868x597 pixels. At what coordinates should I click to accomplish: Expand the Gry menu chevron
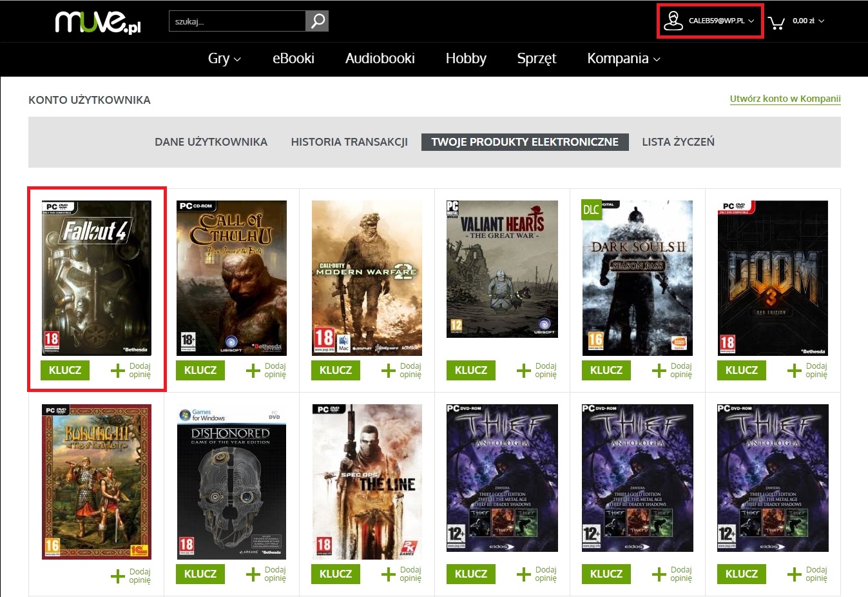237,59
